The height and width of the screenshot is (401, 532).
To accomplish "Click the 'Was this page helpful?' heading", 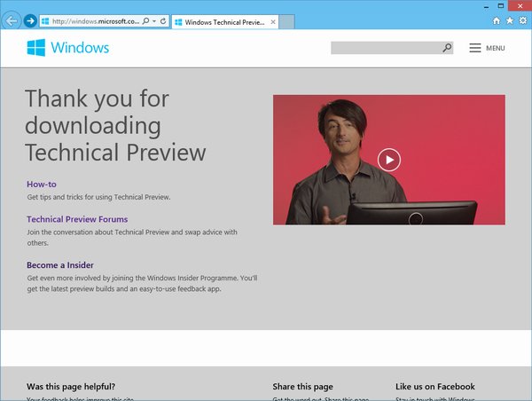I will [x=71, y=387].
